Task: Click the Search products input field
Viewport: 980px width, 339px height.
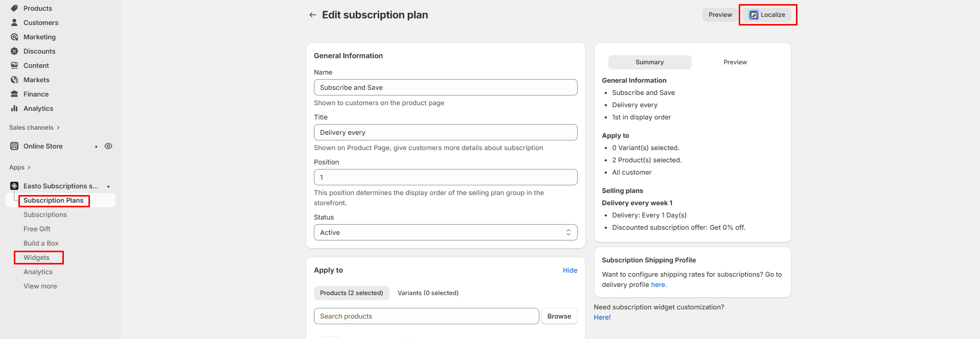Action: (x=426, y=317)
